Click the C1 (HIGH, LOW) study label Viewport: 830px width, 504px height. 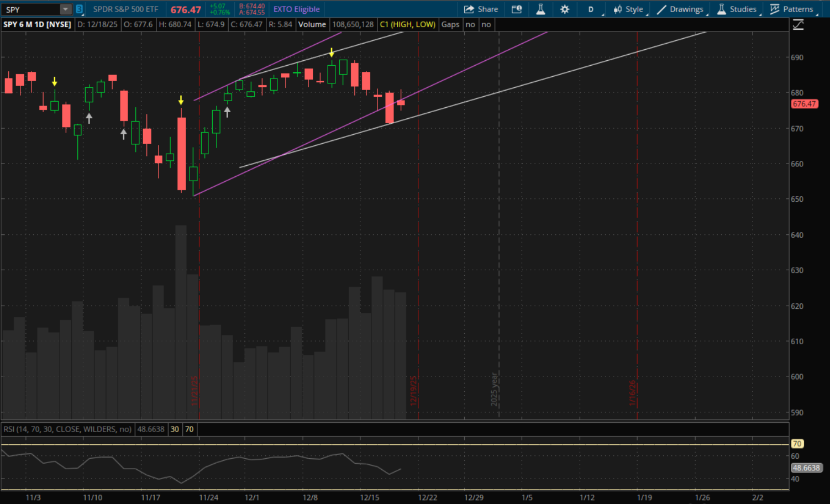point(407,24)
